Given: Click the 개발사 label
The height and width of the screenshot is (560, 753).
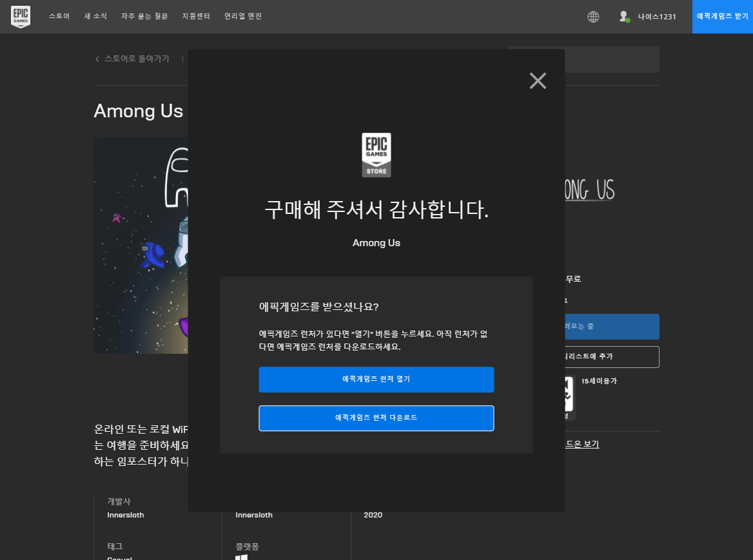Looking at the screenshot, I should [x=119, y=501].
